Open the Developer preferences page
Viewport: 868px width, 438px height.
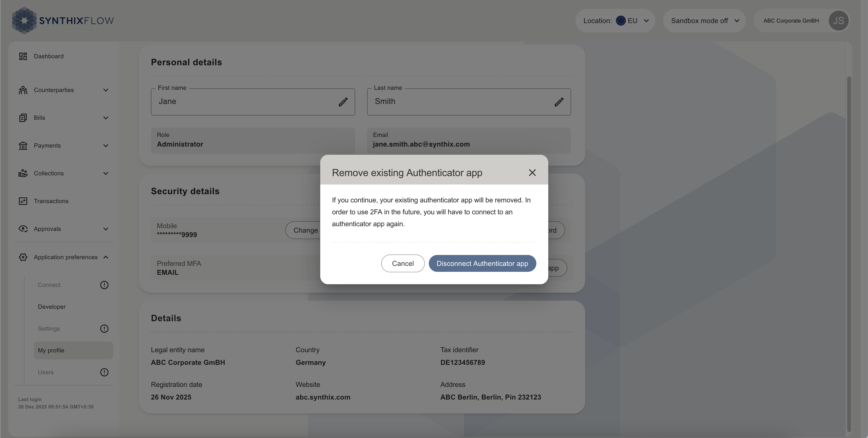pyautogui.click(x=52, y=307)
